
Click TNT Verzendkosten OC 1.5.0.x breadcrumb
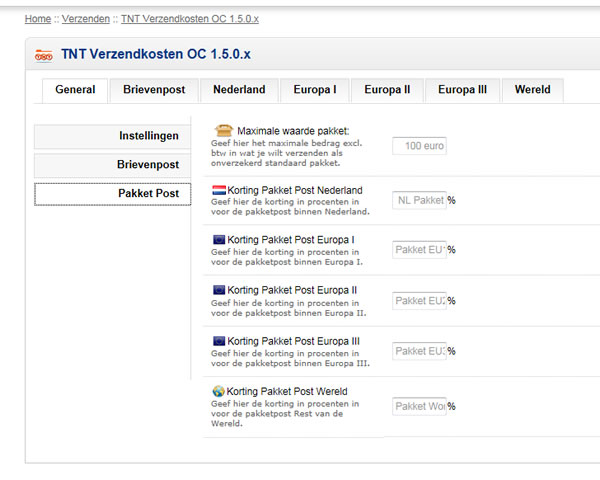pyautogui.click(x=190, y=19)
